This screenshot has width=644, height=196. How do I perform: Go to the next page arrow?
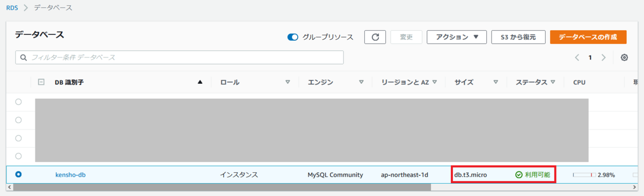tap(604, 57)
